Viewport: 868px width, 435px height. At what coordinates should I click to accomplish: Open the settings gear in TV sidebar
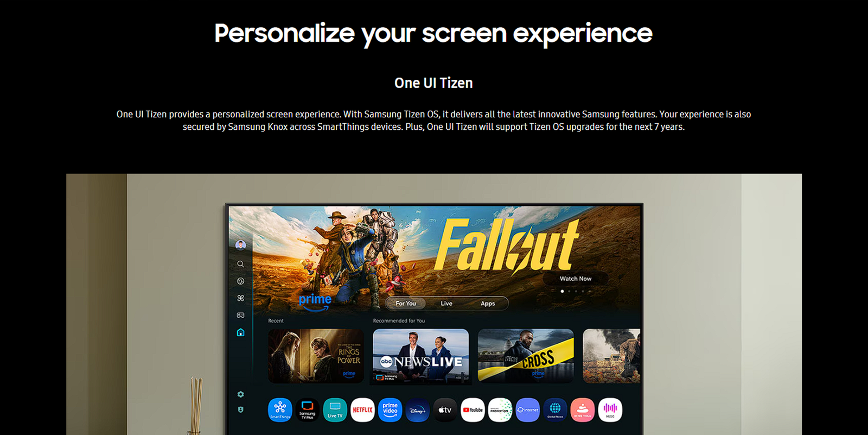[x=240, y=394]
